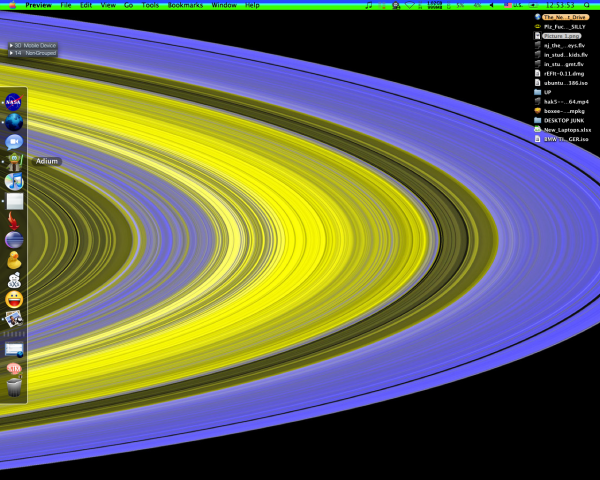Select the in_stud…kids.flv file

coord(561,55)
